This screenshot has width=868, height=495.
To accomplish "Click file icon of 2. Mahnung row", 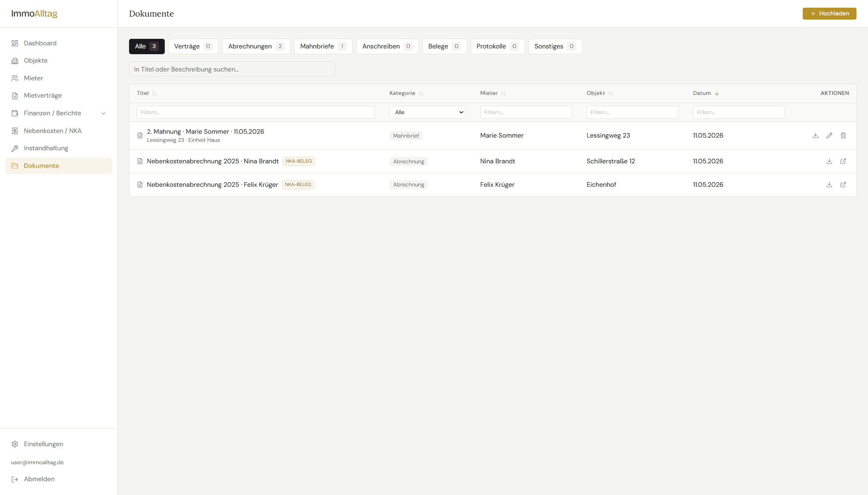I will 140,135.
